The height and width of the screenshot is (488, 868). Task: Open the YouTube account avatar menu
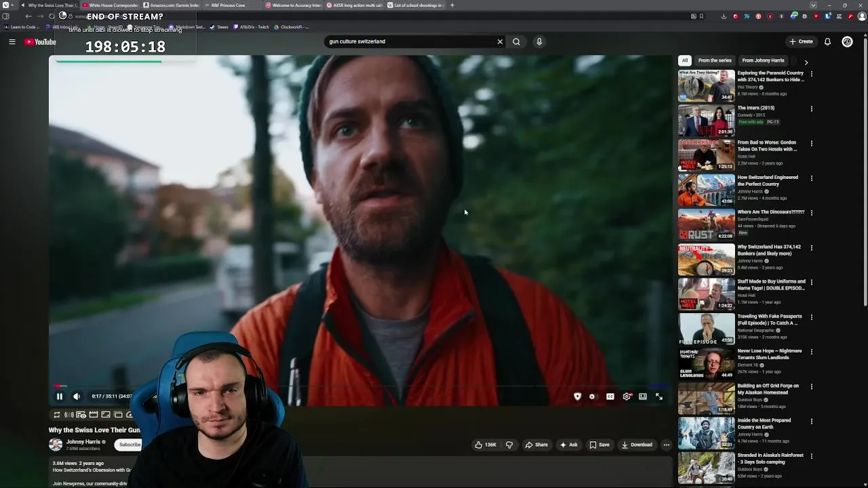point(847,41)
